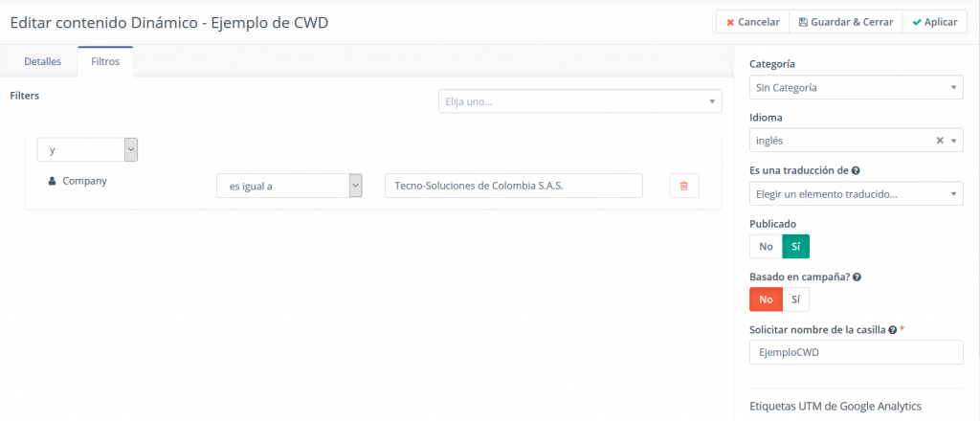Select the Filtros tab
The width and height of the screenshot is (980, 421).
coord(105,61)
